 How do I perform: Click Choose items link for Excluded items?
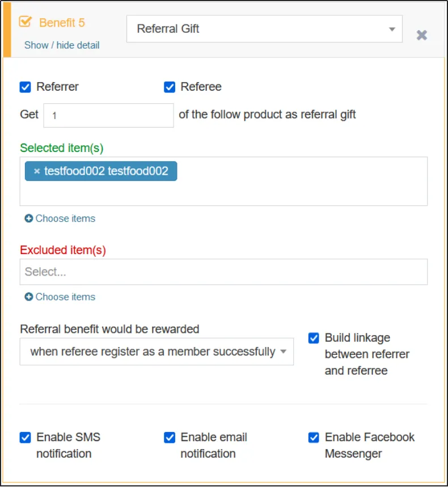(x=65, y=297)
